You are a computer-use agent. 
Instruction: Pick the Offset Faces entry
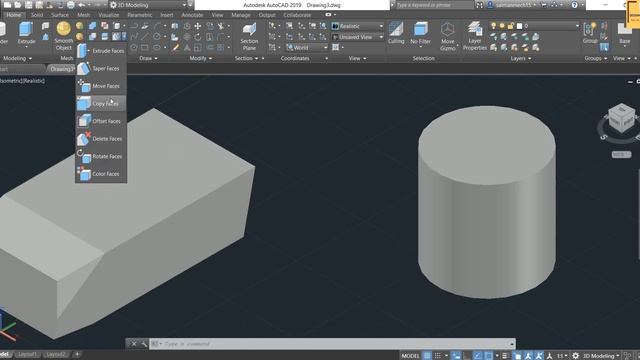coord(101,121)
